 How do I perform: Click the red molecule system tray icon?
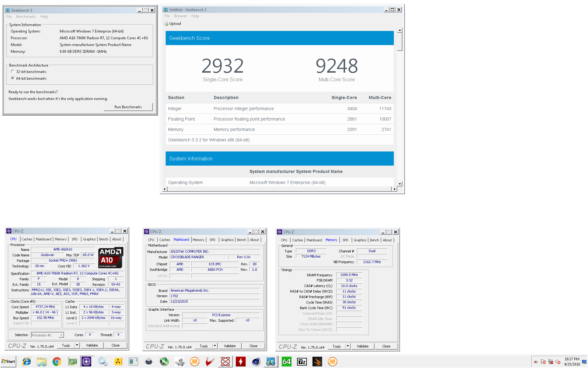(536, 362)
